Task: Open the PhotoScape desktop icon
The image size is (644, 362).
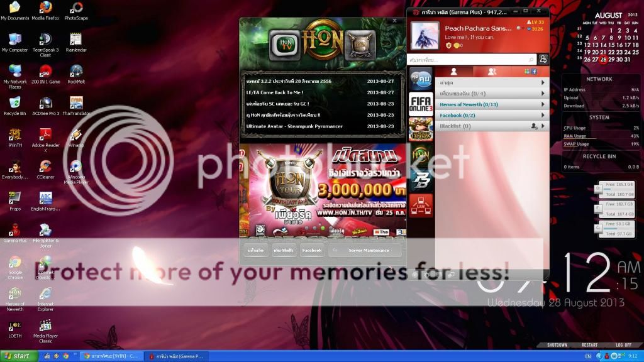Action: (x=76, y=11)
